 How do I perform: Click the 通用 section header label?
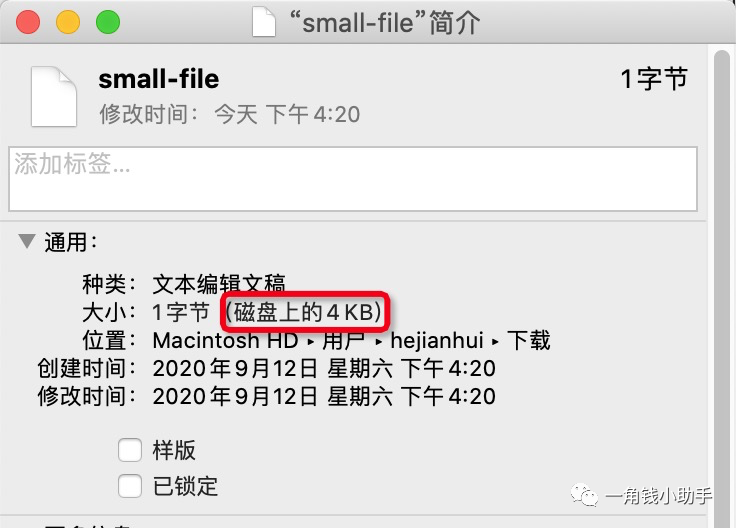(x=71, y=242)
